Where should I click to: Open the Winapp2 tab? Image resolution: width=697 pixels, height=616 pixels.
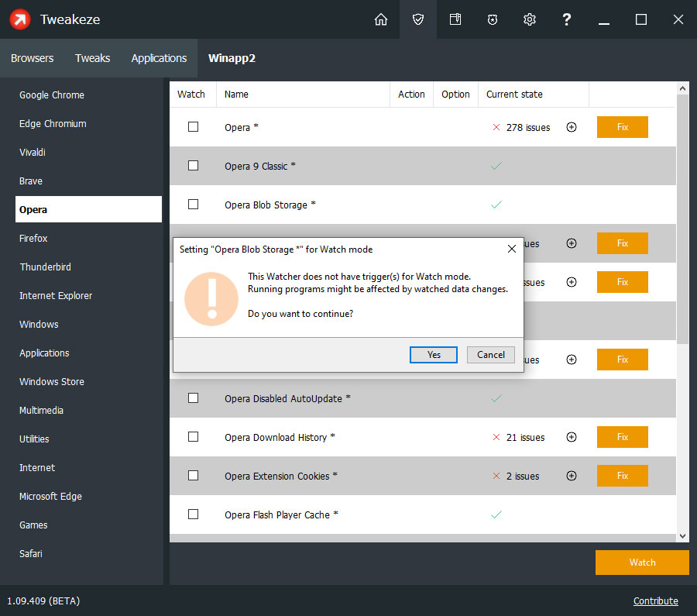[x=232, y=58]
